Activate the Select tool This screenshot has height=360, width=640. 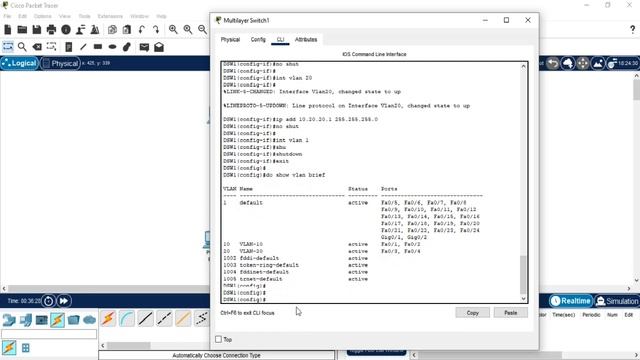pyautogui.click(x=8, y=47)
